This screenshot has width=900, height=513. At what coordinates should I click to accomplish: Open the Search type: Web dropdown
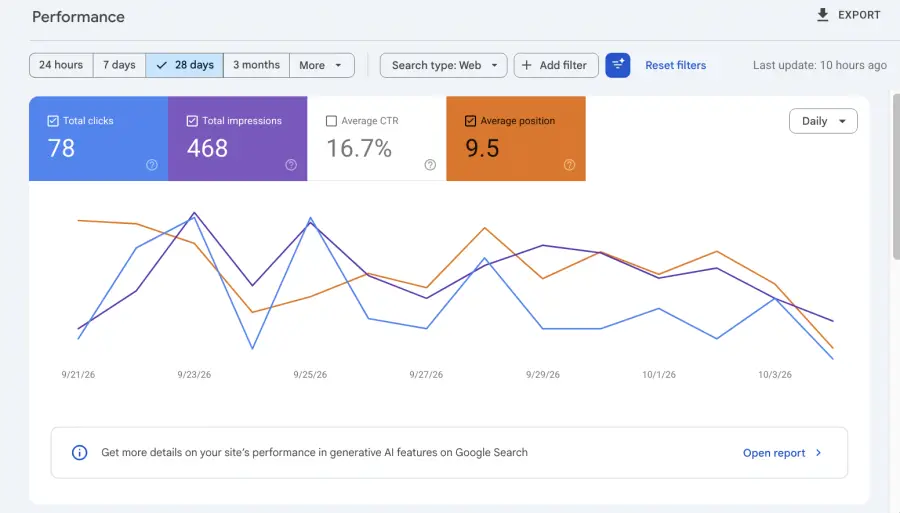click(443, 65)
